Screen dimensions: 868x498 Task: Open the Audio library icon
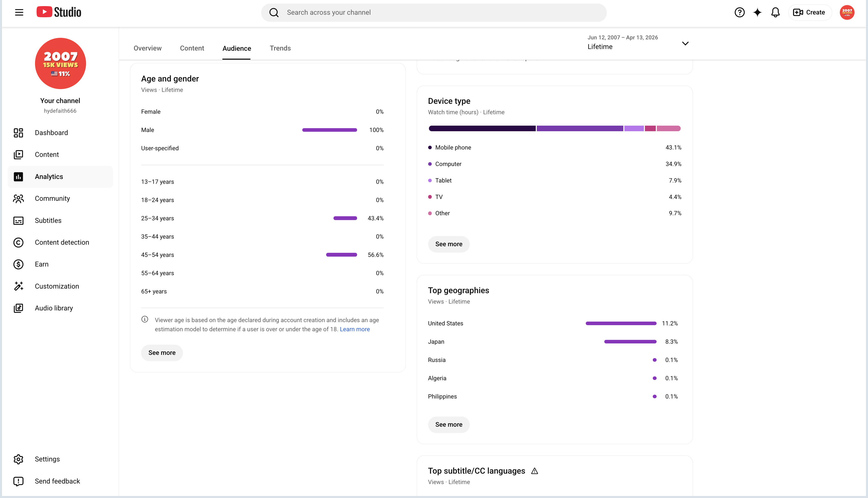[x=19, y=308]
